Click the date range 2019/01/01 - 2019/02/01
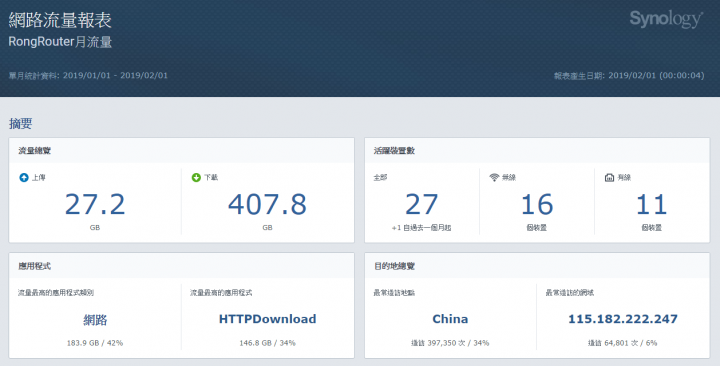This screenshot has width=720, height=366. pos(115,75)
